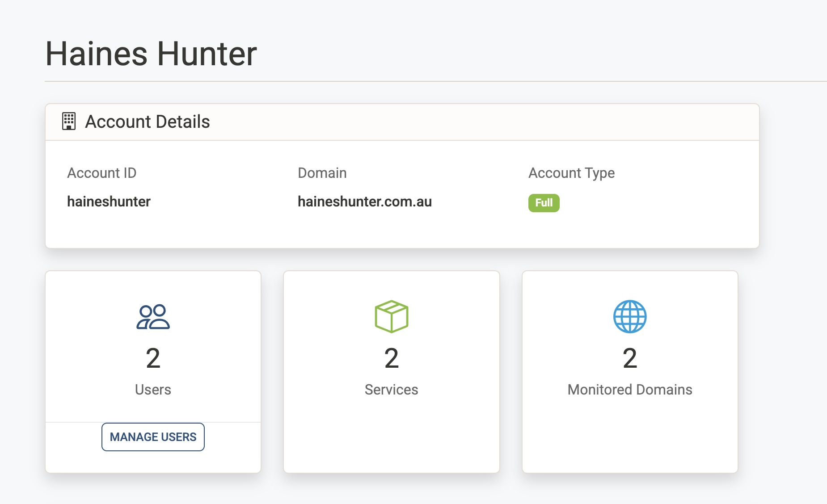827x504 pixels.
Task: Click the MANAGE USERS button
Action: (x=152, y=437)
